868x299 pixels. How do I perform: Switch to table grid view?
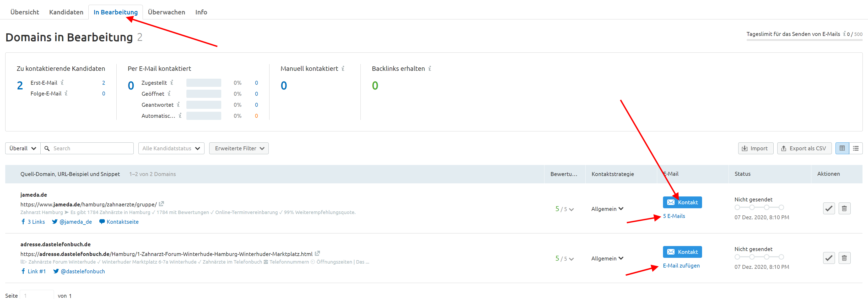click(x=842, y=148)
